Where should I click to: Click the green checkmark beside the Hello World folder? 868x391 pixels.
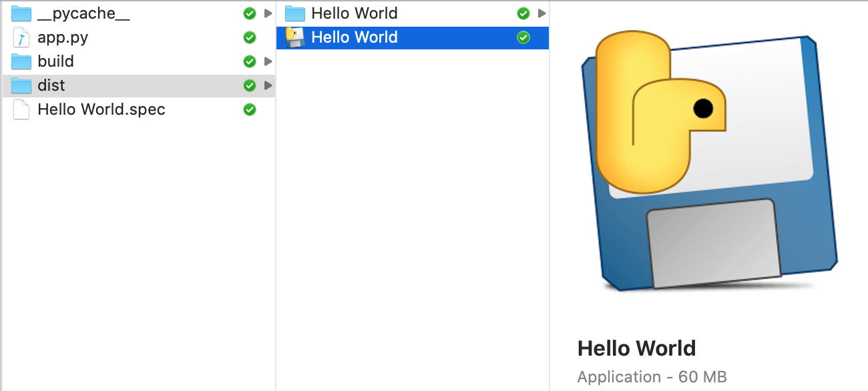523,13
